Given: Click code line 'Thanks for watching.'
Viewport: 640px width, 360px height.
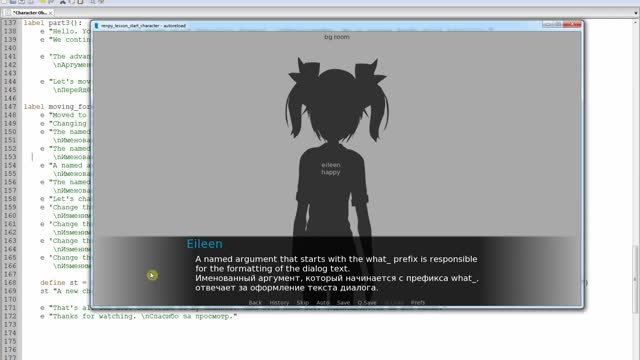Looking at the screenshot, I should tap(139, 316).
